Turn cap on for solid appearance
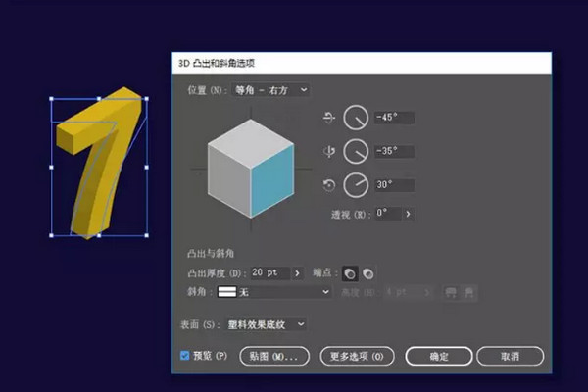This screenshot has height=392, width=588. point(349,273)
